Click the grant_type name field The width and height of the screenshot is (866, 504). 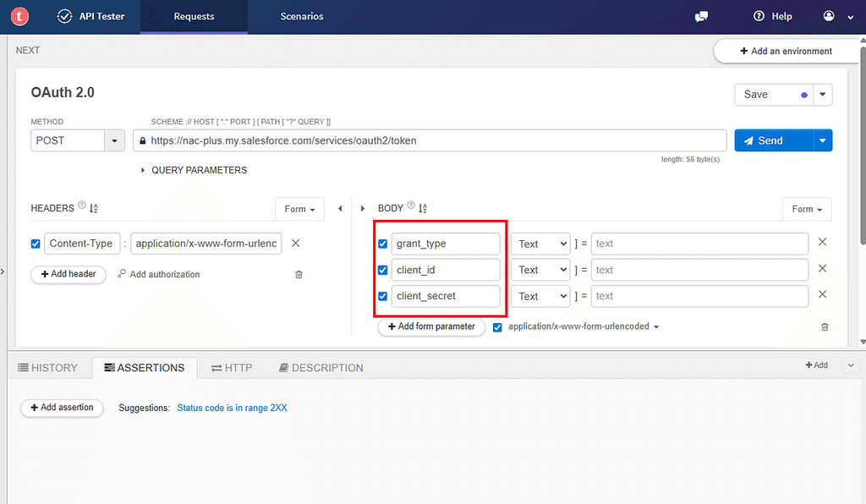coord(446,244)
